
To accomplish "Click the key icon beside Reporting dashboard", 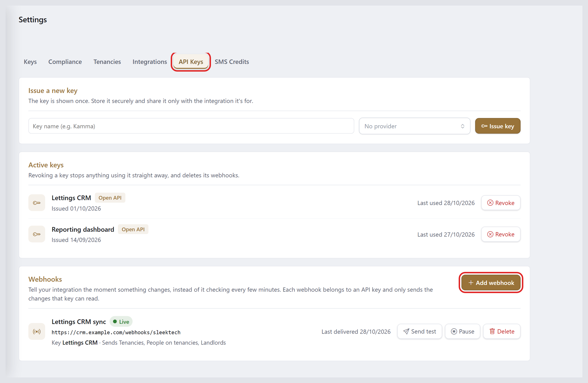I will tap(37, 234).
